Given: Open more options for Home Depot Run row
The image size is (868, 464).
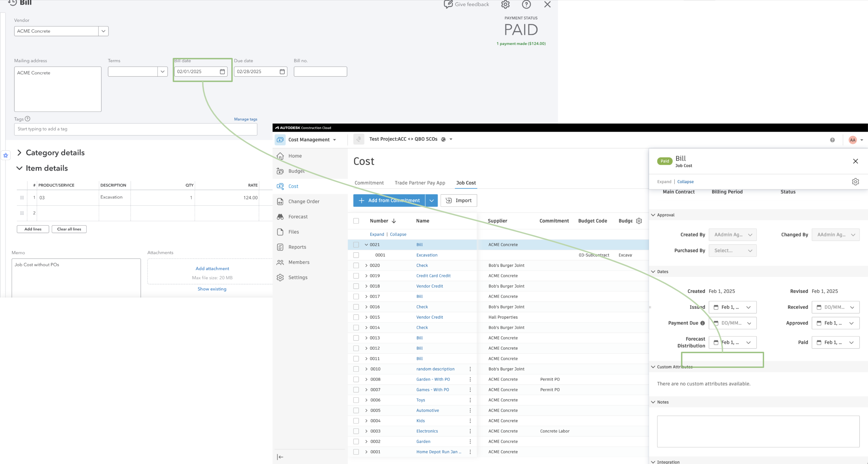Looking at the screenshot, I should (x=470, y=452).
